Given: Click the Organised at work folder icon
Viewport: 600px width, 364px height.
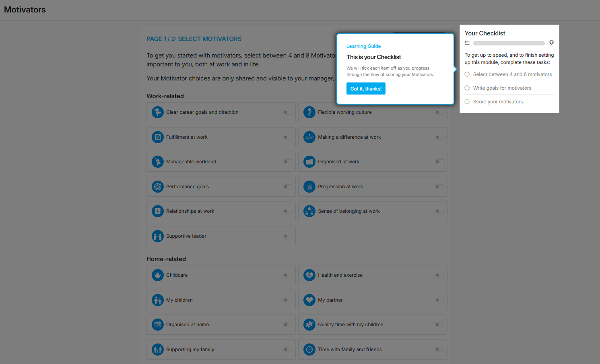Looking at the screenshot, I should coord(309,162).
